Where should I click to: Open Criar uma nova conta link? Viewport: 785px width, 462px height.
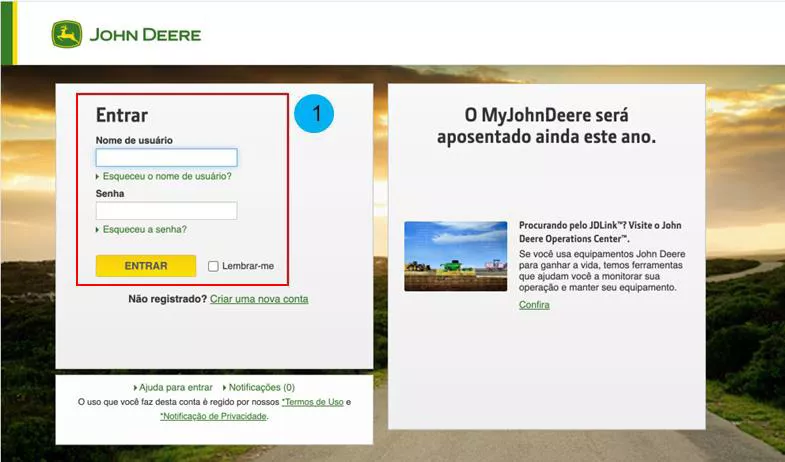[259, 299]
